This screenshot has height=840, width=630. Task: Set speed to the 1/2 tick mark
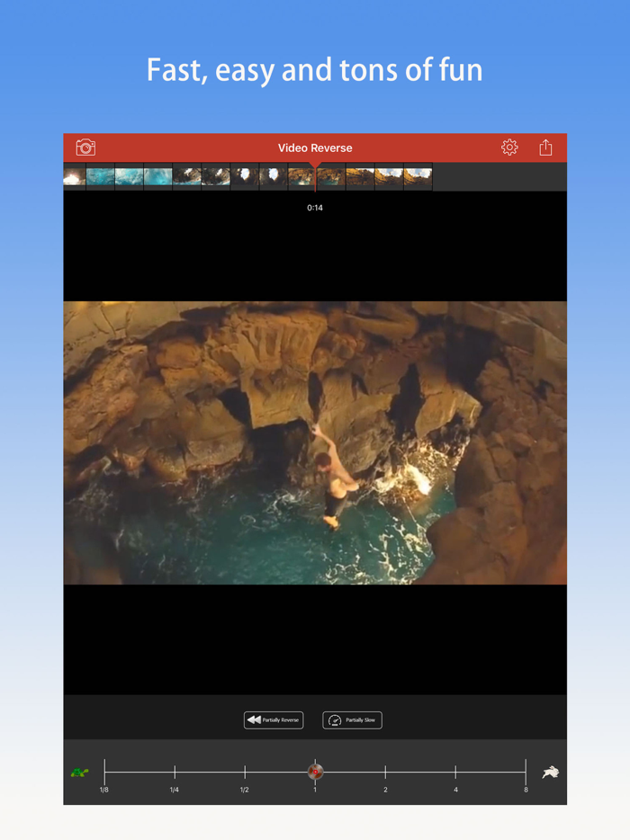point(245,772)
